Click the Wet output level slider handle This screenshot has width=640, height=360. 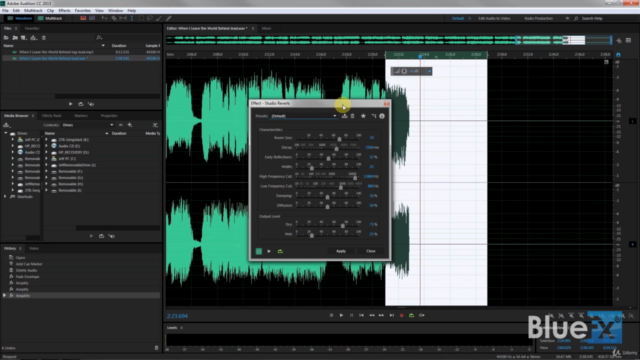[312, 235]
